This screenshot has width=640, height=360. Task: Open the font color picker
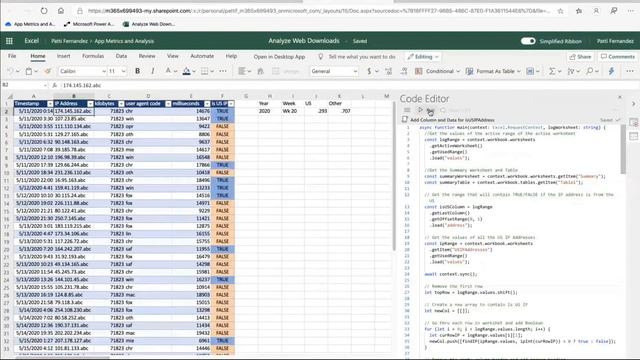168,71
